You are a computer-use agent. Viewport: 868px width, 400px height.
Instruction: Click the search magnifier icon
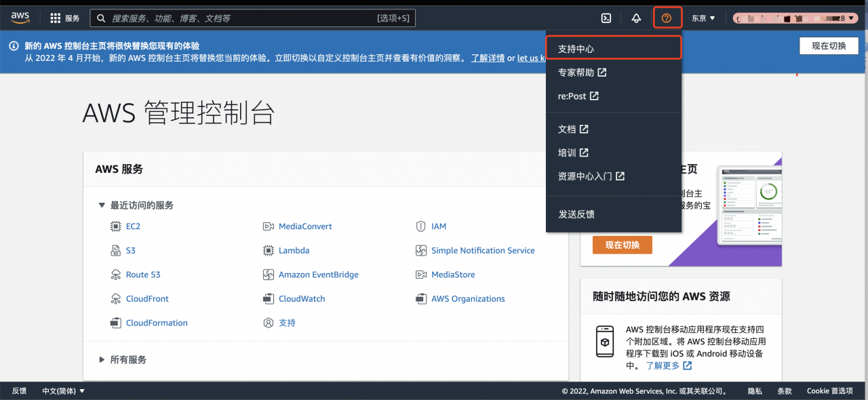point(102,18)
